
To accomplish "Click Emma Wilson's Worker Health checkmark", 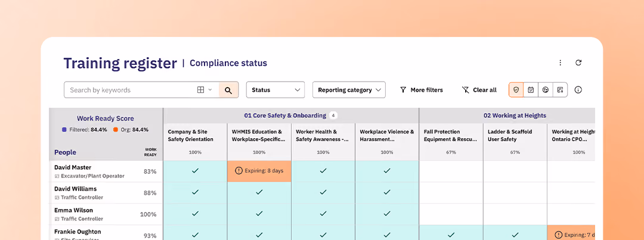I will [323, 213].
